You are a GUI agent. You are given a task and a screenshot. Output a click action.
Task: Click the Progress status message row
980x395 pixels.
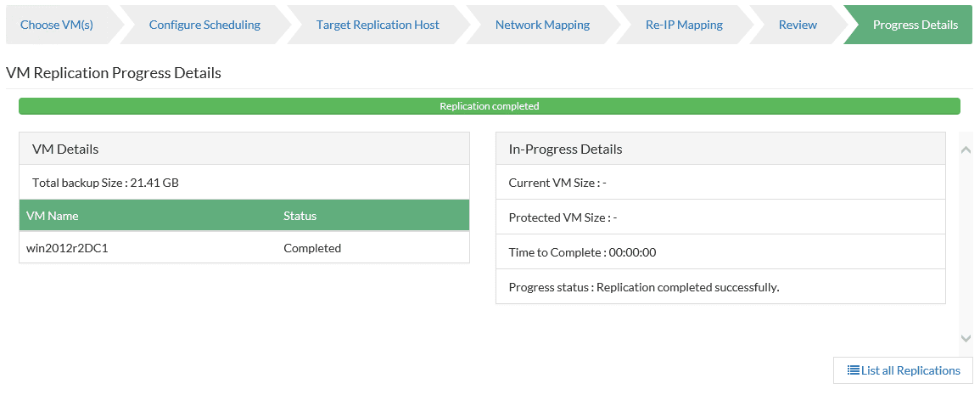[x=643, y=287]
